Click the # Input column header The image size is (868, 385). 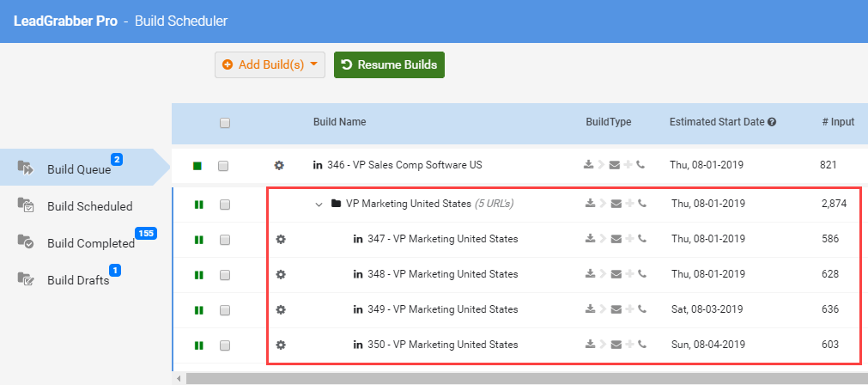click(838, 122)
